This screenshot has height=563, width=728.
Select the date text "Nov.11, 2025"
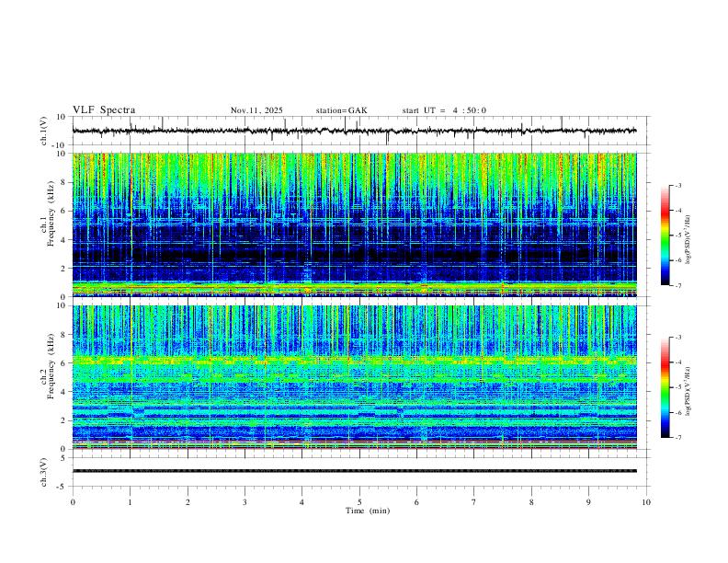256,110
